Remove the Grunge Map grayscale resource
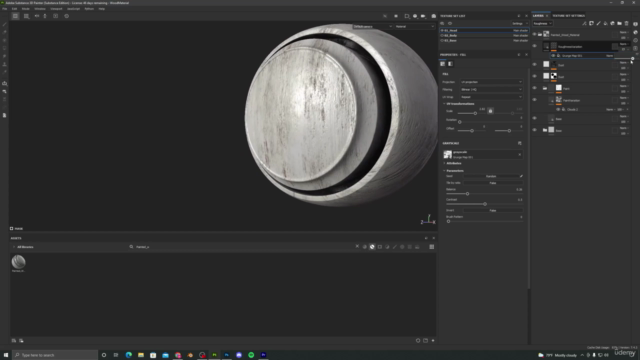Image resolution: width=640 pixels, height=360 pixels. pos(520,155)
